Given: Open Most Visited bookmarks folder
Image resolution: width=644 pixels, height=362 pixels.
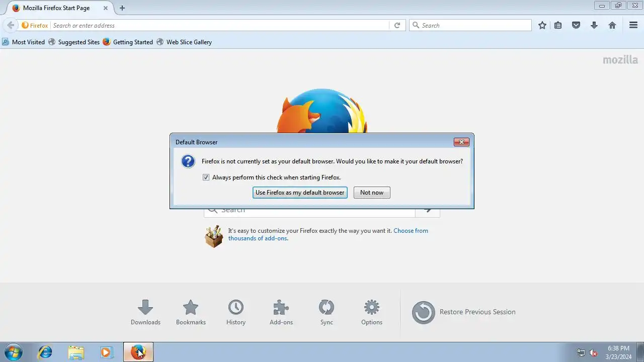Looking at the screenshot, I should 24,42.
